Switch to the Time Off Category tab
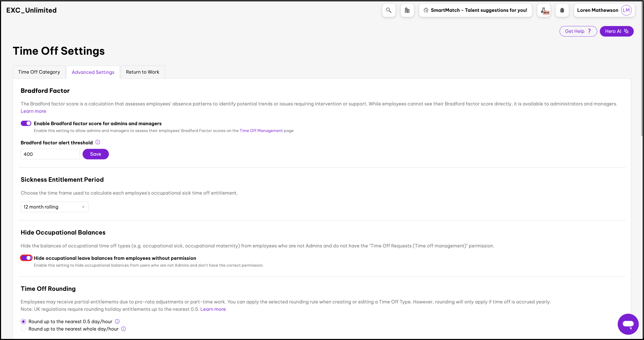The width and height of the screenshot is (644, 340). pos(39,72)
